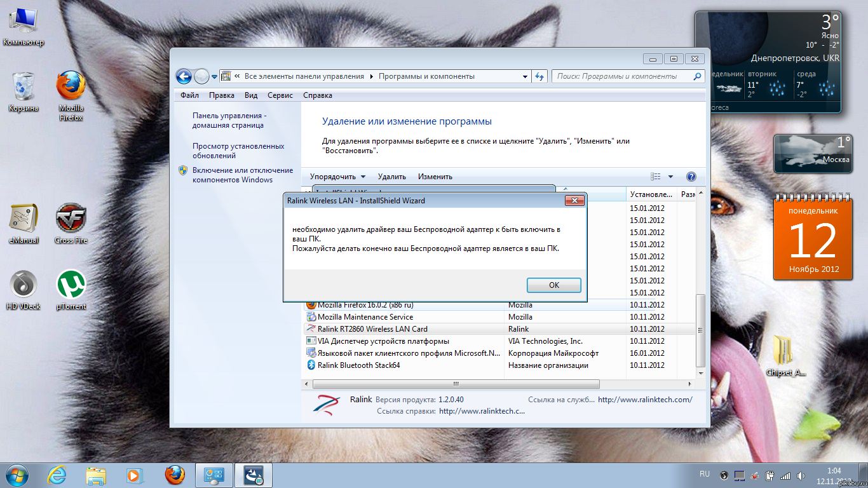
Task: Click the InstallShield installer taskbar button
Action: pos(254,475)
